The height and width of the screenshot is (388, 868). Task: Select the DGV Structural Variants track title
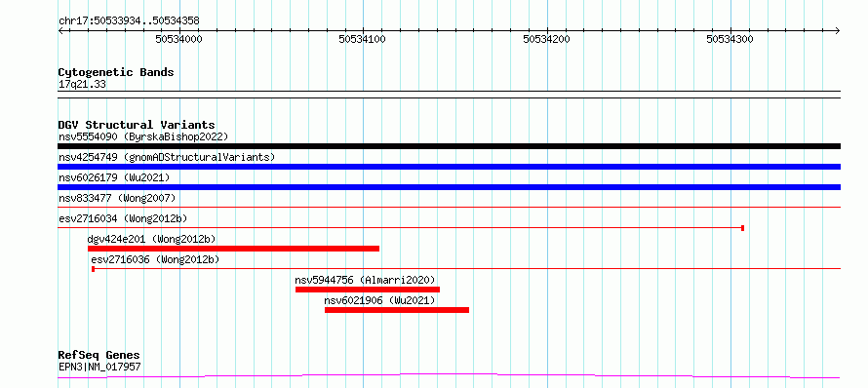(x=137, y=125)
